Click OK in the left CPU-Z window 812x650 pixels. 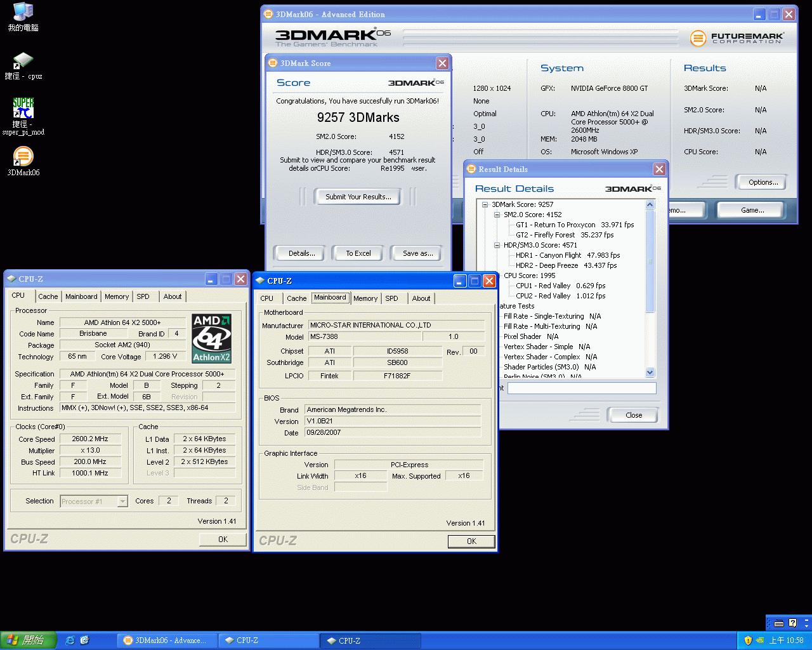click(223, 540)
